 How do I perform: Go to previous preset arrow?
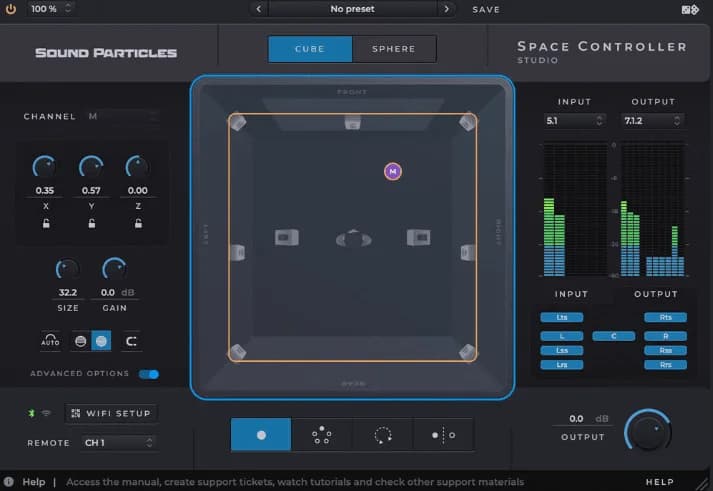tap(259, 9)
